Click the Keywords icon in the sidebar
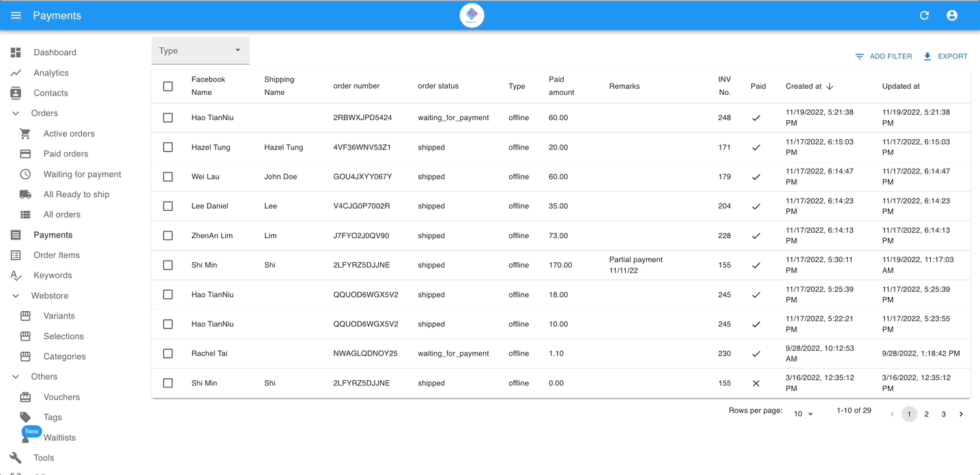This screenshot has height=475, width=980. pyautogui.click(x=15, y=275)
